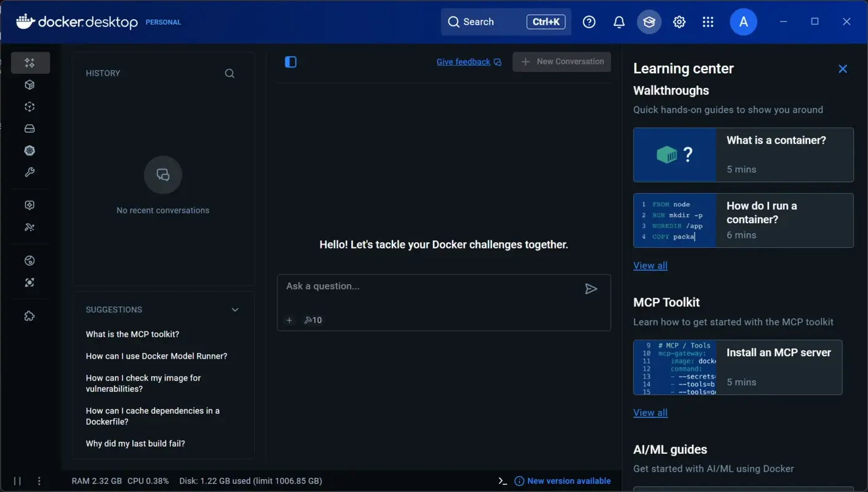This screenshot has width=868, height=492.
Task: Pause with the status bar pause control
Action: (x=17, y=480)
